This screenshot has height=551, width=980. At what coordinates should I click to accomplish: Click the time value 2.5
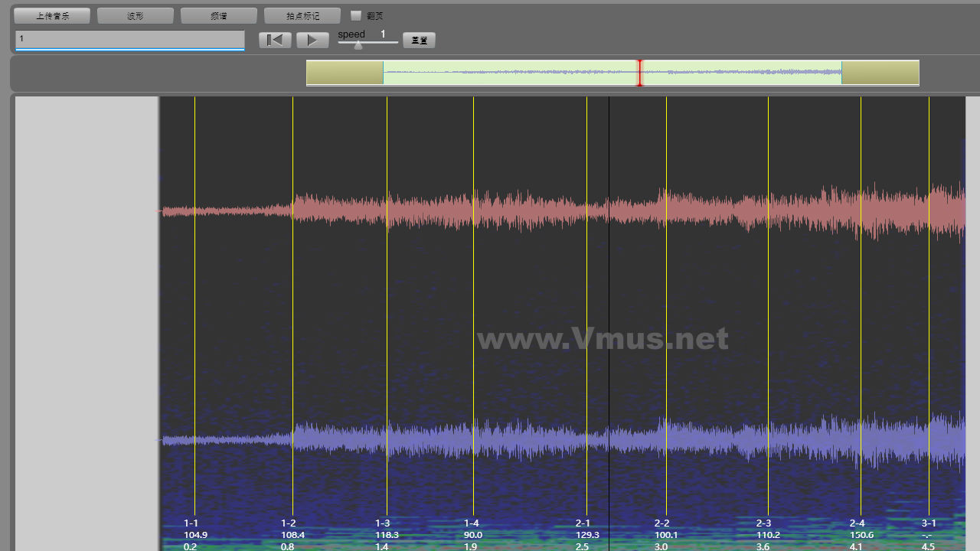tap(582, 546)
